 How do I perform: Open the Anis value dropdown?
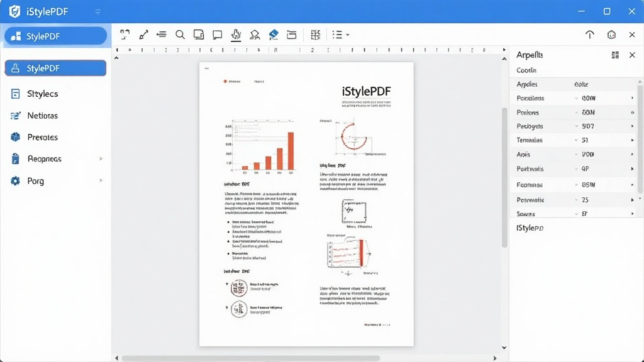click(576, 155)
